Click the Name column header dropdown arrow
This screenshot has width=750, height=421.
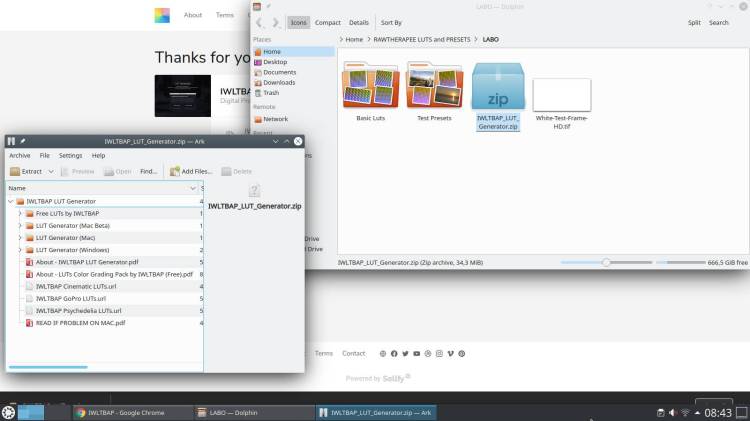click(193, 188)
